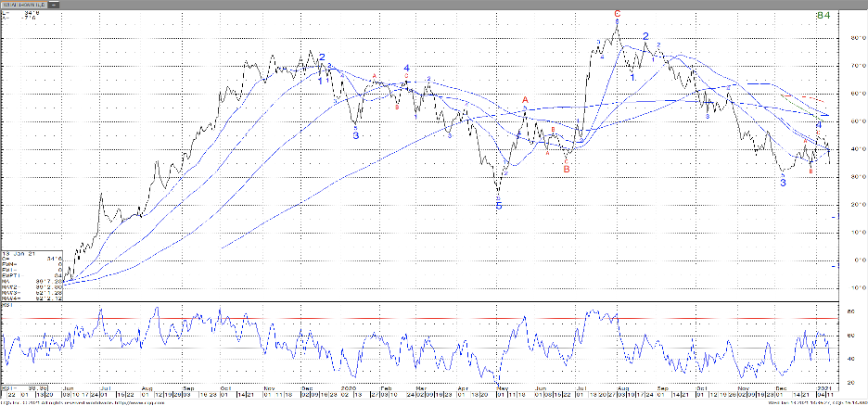Select blue wave 2 label right of the C peak
868x406 pixels.
(645, 36)
